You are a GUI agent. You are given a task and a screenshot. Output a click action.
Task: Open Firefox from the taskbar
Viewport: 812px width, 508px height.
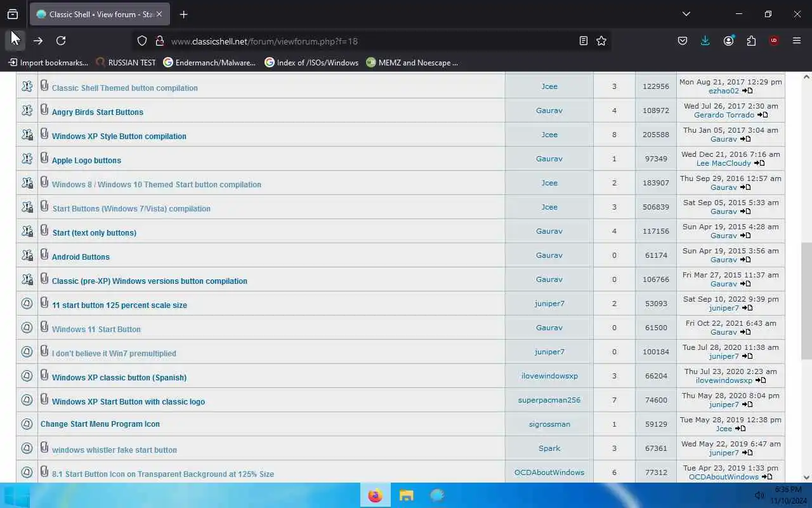tap(376, 495)
